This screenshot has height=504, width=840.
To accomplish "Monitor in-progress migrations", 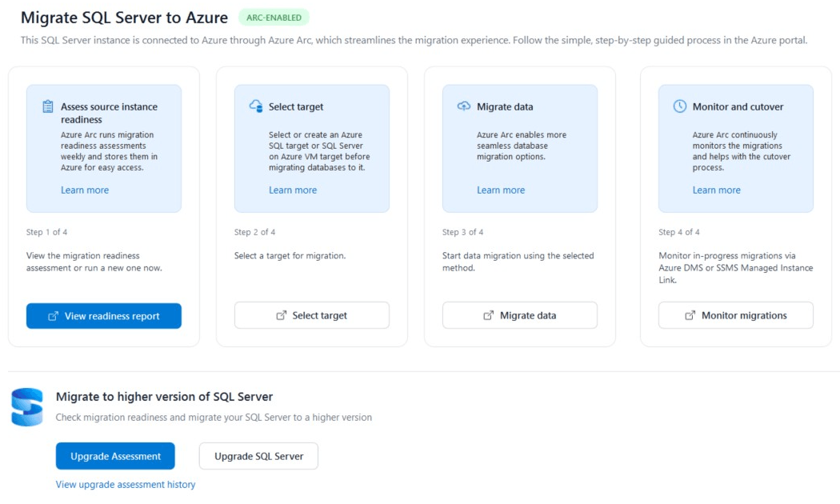I will 735,315.
